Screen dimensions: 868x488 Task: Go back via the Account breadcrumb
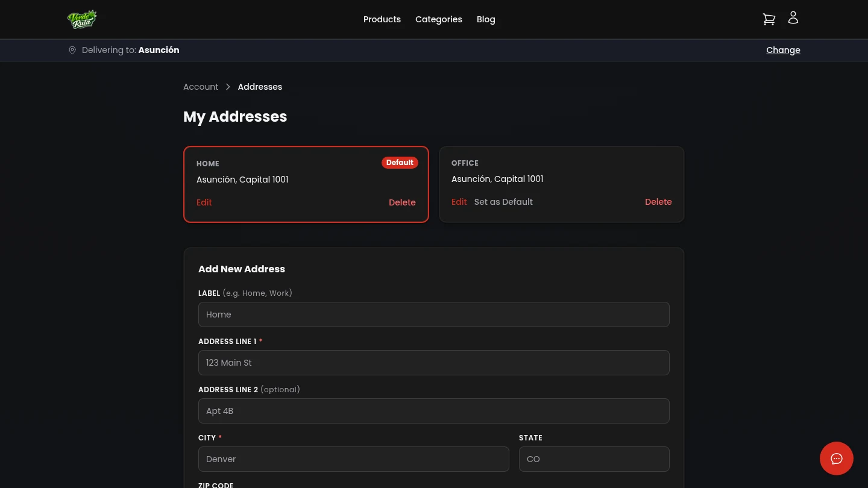[x=201, y=87]
